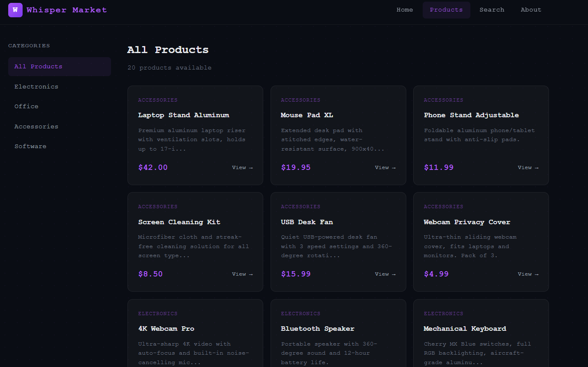Open Phone Stand Adjustable title

(471, 115)
